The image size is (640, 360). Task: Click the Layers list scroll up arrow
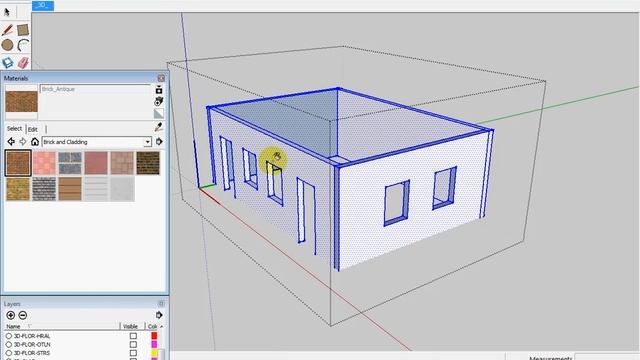point(162,327)
